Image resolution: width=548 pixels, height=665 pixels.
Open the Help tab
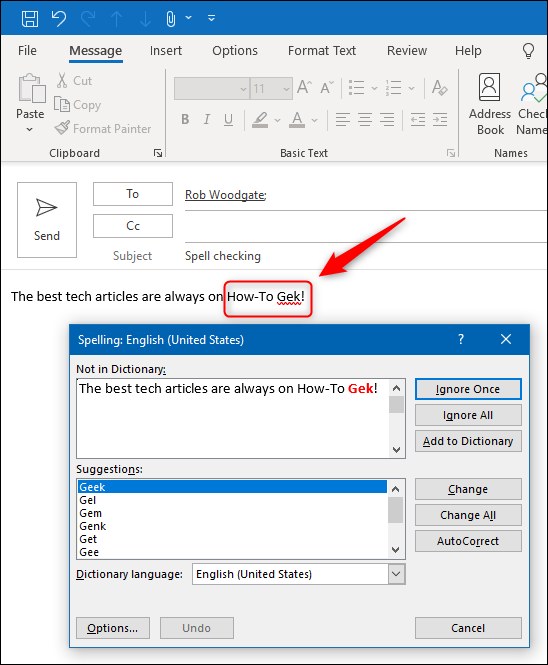468,50
